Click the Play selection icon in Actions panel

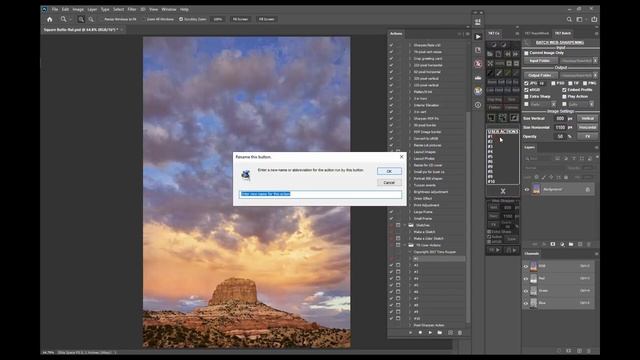(430, 333)
